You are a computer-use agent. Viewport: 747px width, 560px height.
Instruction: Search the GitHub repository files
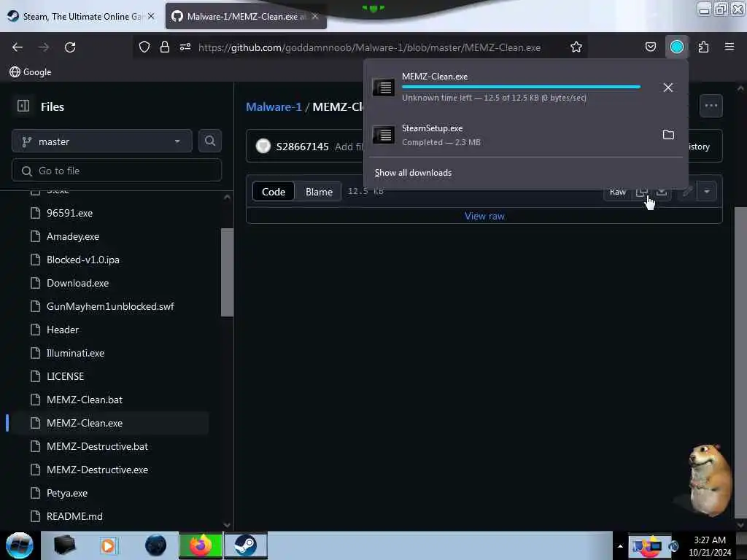209,141
